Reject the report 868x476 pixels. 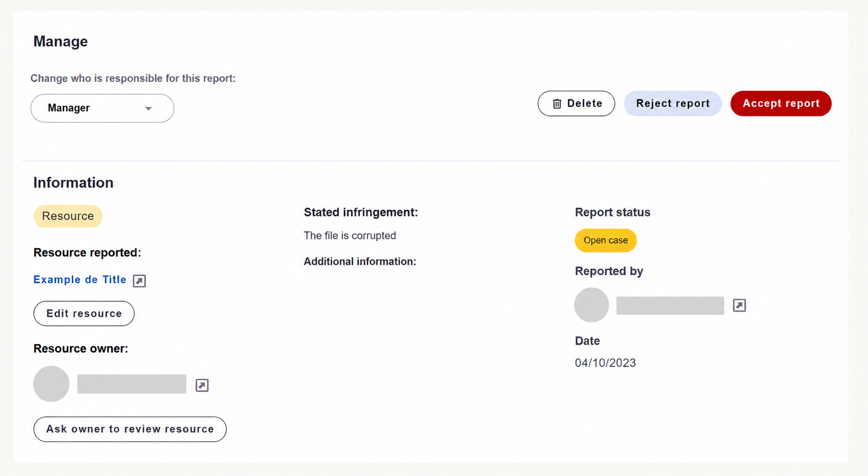(x=673, y=104)
